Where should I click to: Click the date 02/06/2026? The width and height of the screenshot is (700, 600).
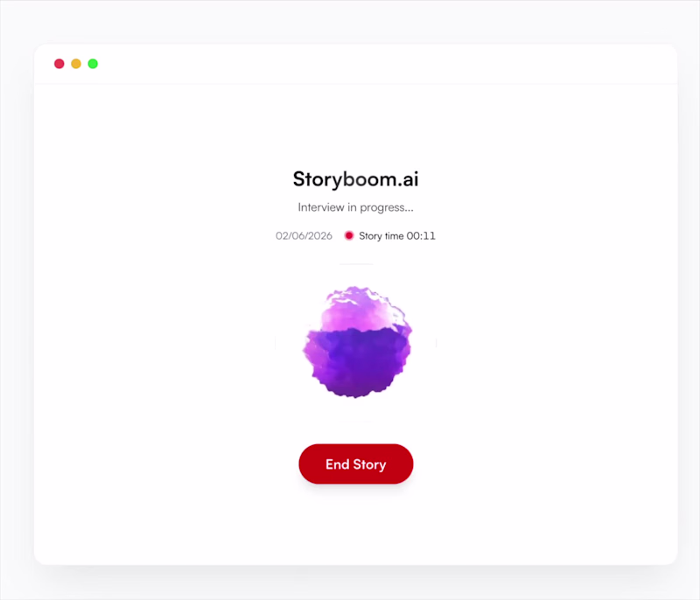[304, 235]
